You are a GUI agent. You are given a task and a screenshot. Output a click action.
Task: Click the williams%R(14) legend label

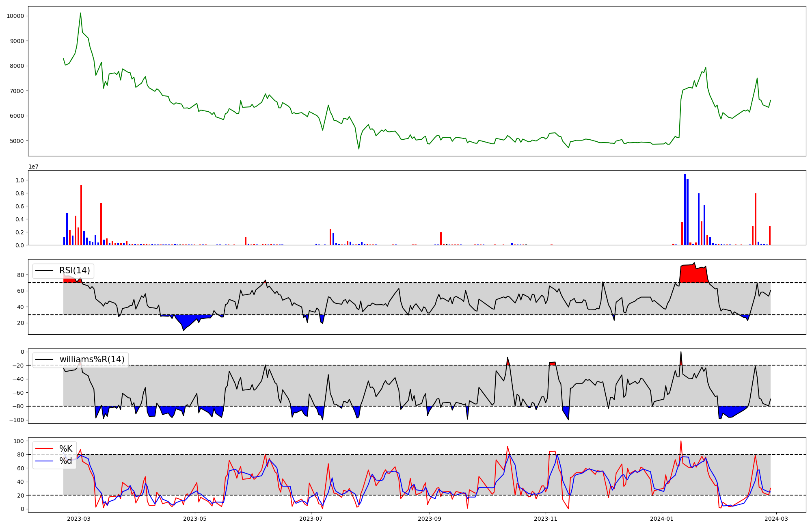click(x=92, y=359)
